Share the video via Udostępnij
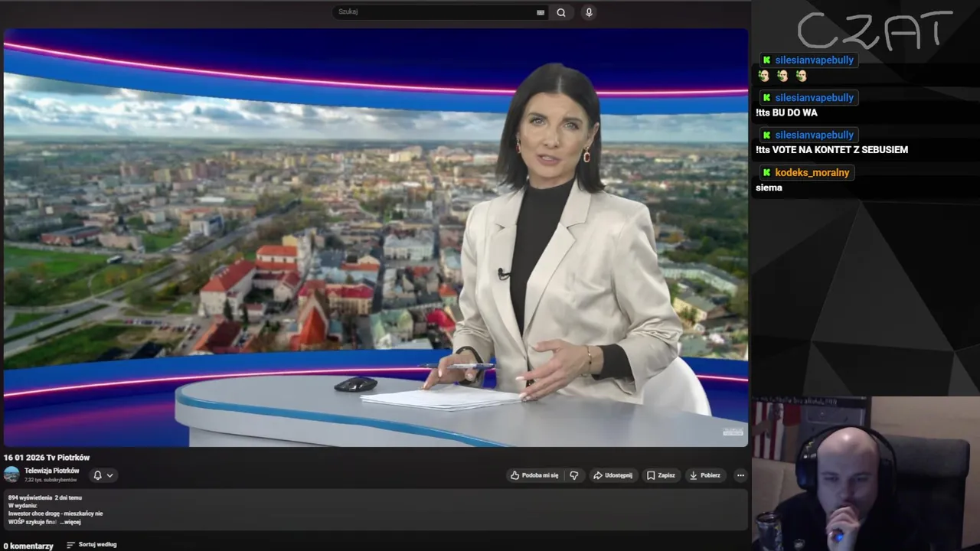This screenshot has width=980, height=551. [612, 475]
